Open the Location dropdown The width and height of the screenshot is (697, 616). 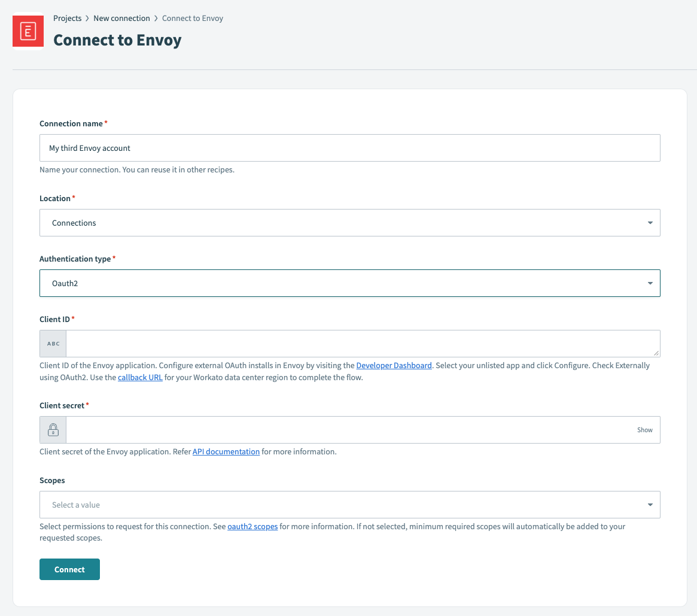click(349, 223)
